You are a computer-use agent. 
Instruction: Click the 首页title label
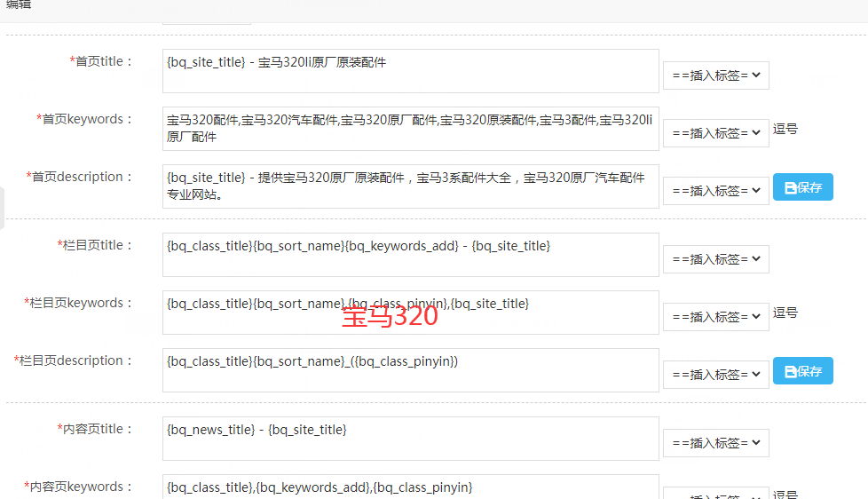point(101,61)
